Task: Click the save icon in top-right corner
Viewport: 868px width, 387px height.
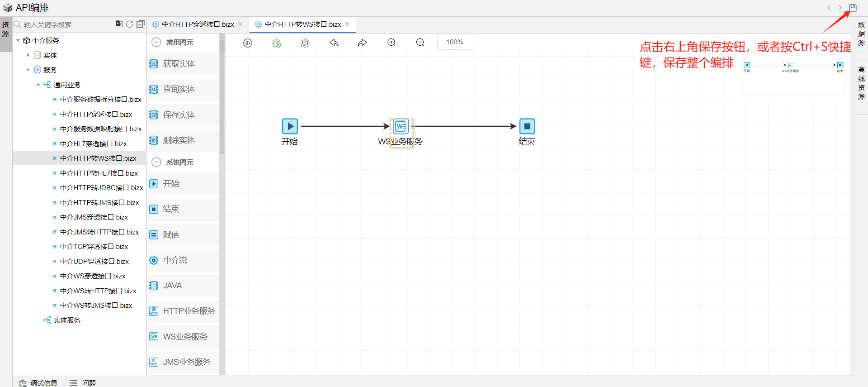Action: tap(853, 8)
